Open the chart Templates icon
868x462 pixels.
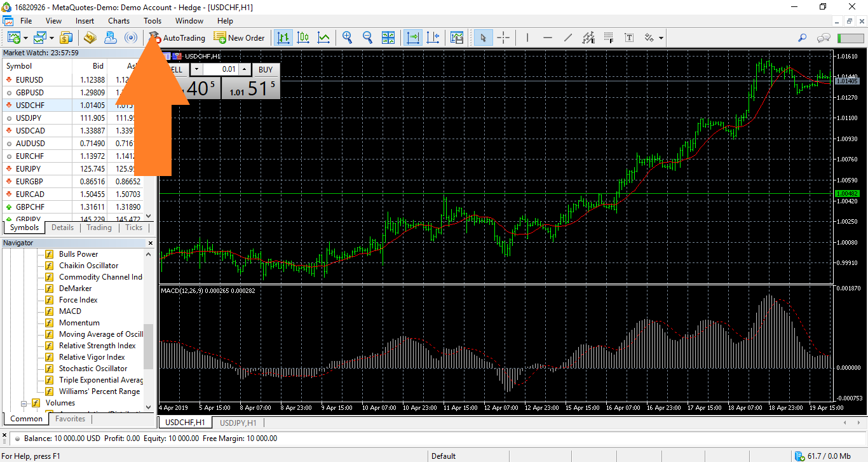pyautogui.click(x=457, y=37)
